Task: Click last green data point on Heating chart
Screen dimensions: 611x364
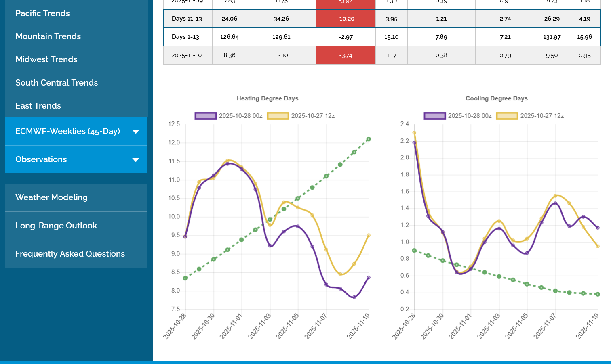Action: [369, 139]
